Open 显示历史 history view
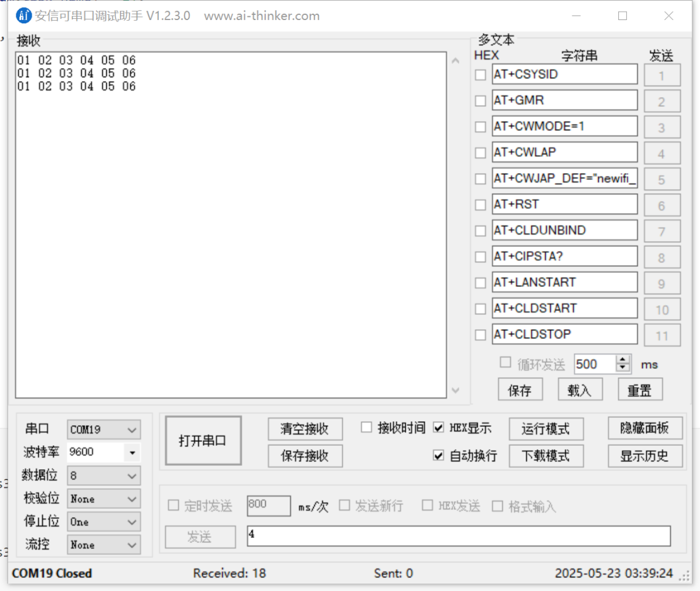This screenshot has width=700, height=591. [x=644, y=456]
